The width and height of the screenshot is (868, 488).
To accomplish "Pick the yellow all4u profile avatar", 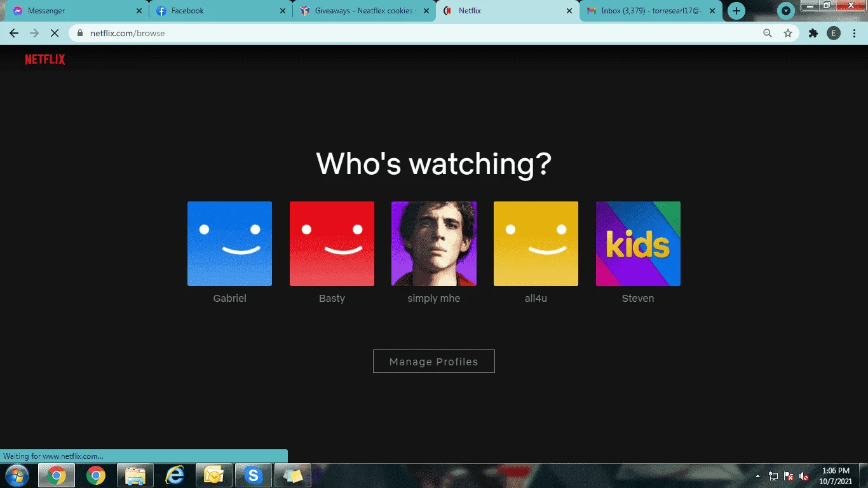I will 536,243.
